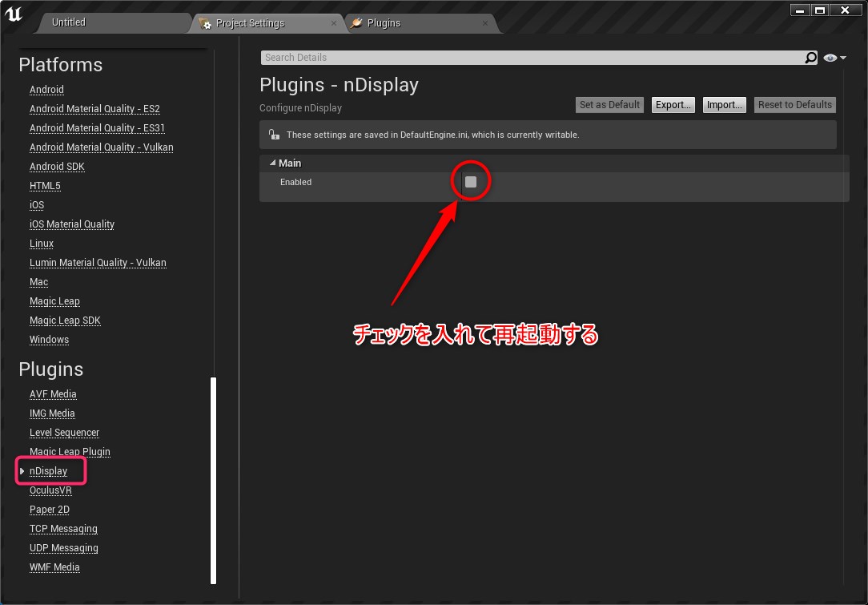The height and width of the screenshot is (605, 868).
Task: Switch to the Untitled tab
Action: click(69, 22)
